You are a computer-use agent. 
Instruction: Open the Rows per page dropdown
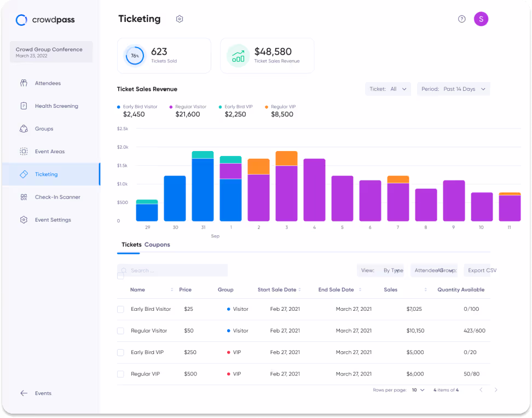click(417, 390)
